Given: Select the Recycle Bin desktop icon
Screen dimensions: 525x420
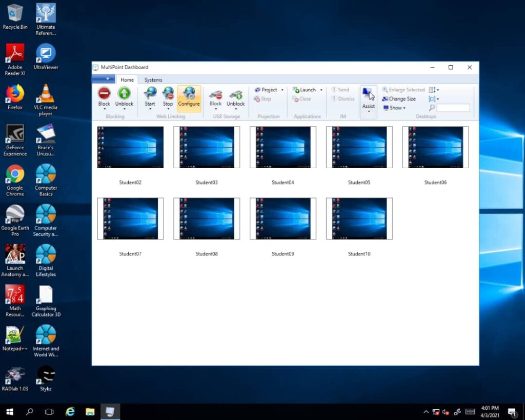Looking at the screenshot, I should (x=15, y=16).
